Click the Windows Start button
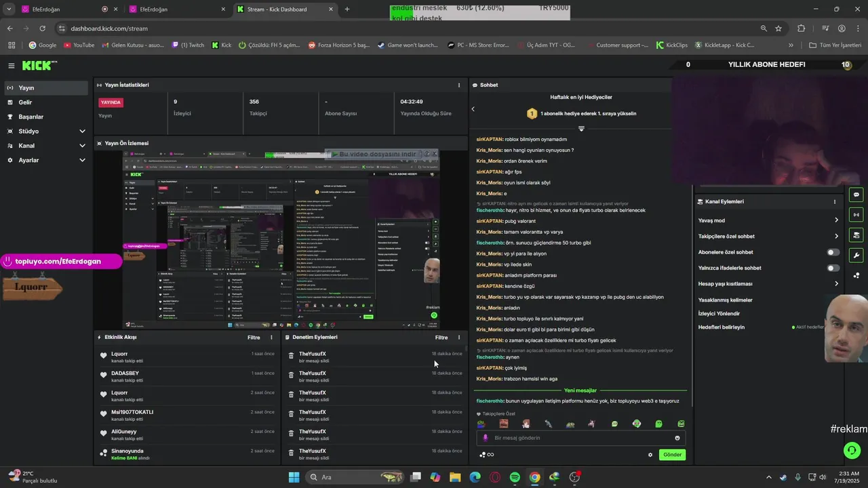868x488 pixels. click(294, 477)
